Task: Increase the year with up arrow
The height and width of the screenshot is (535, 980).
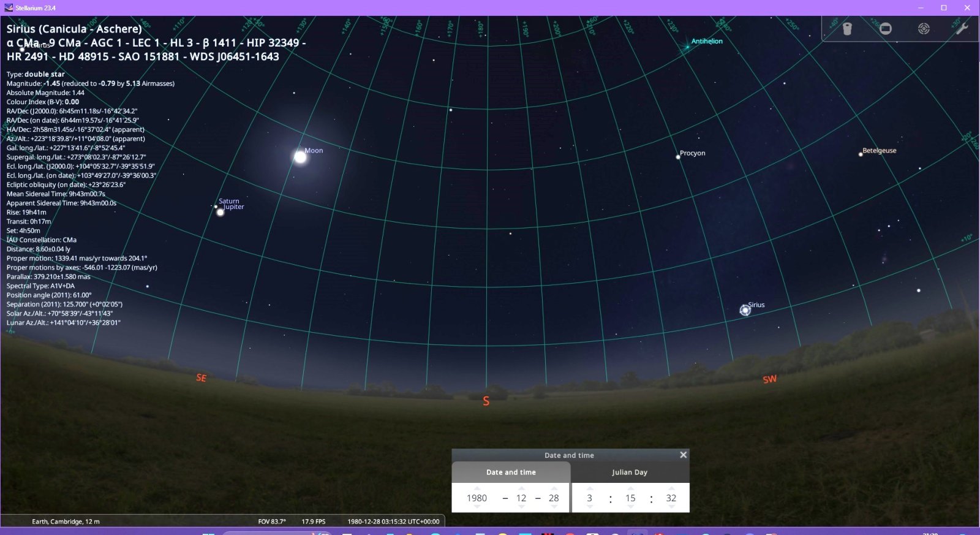Action: coord(477,488)
